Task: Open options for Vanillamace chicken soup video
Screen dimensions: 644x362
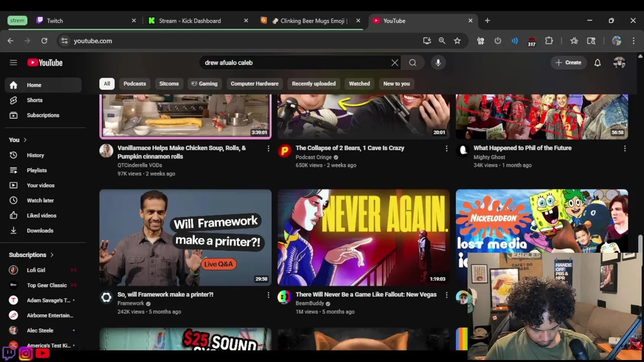Action: 268,148
